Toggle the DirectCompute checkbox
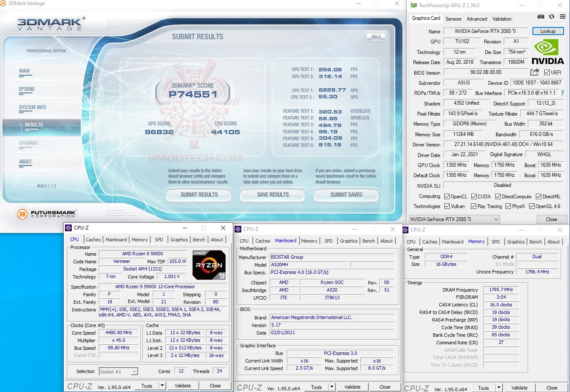 498,197
